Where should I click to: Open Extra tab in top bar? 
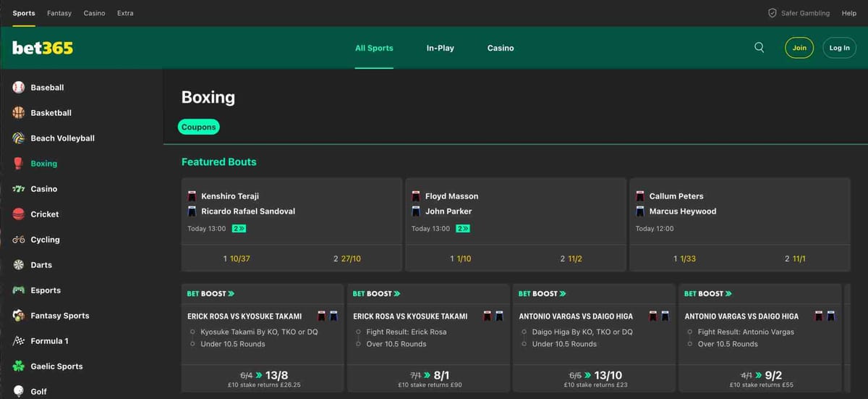tap(125, 13)
